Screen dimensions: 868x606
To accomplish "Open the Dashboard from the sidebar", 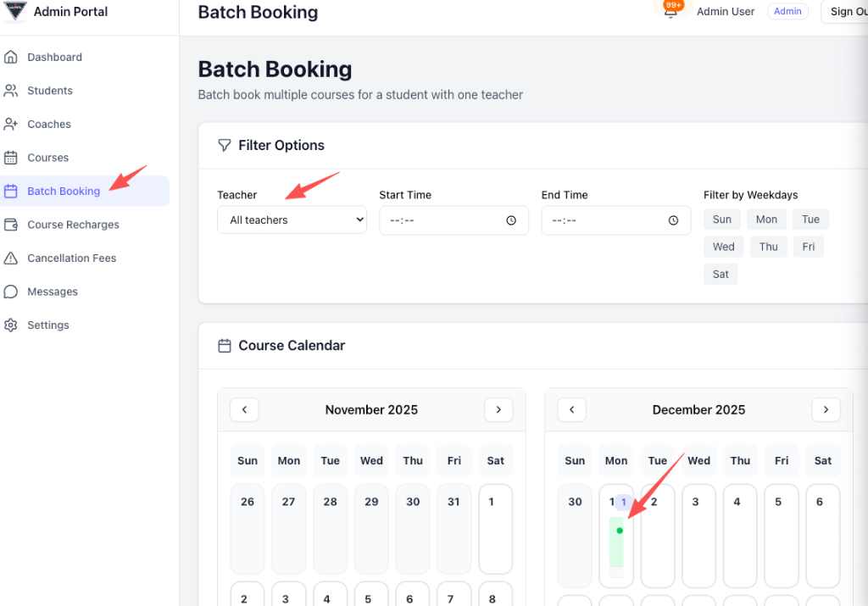I will point(55,57).
